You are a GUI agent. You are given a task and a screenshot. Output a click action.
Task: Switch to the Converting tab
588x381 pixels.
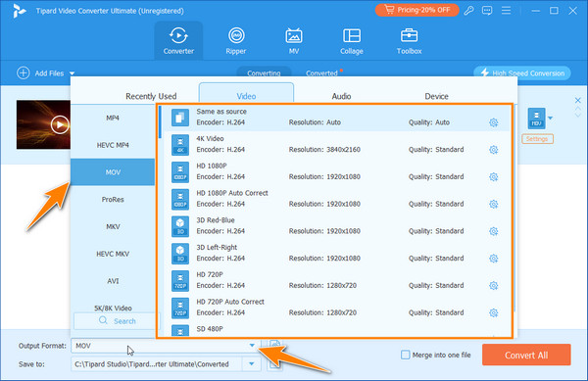point(264,73)
